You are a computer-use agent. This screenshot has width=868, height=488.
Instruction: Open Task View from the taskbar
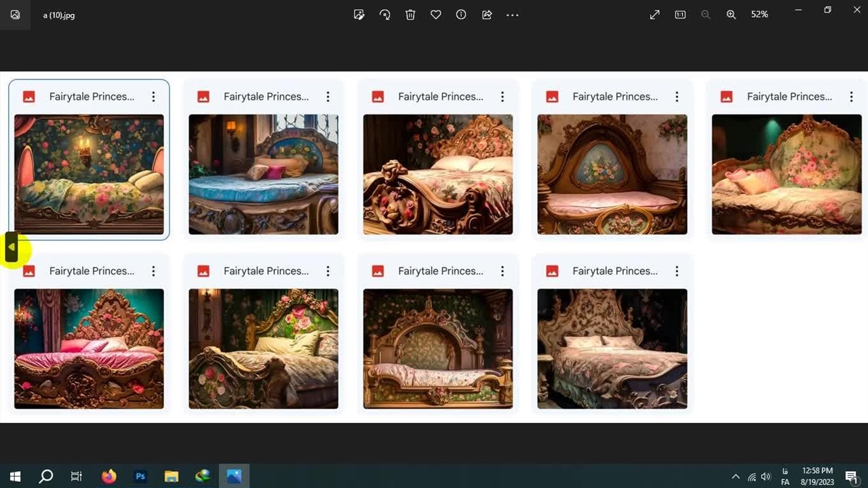pos(77,476)
